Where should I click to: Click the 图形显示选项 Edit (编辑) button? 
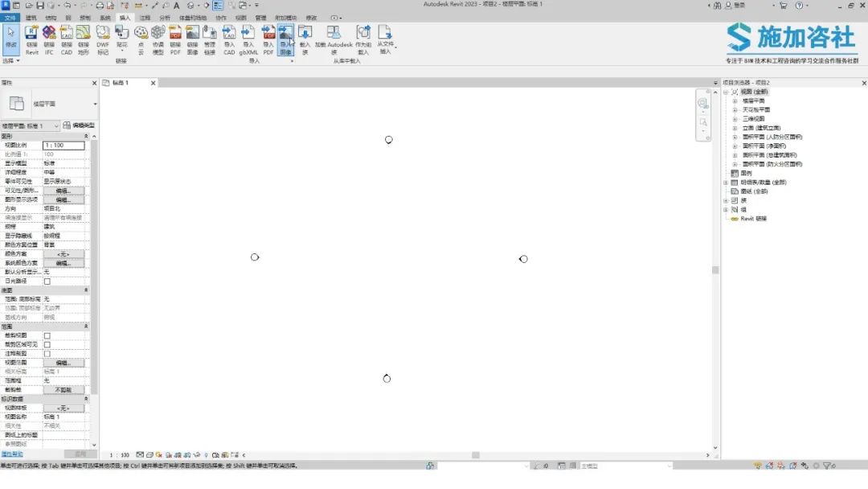[63, 200]
